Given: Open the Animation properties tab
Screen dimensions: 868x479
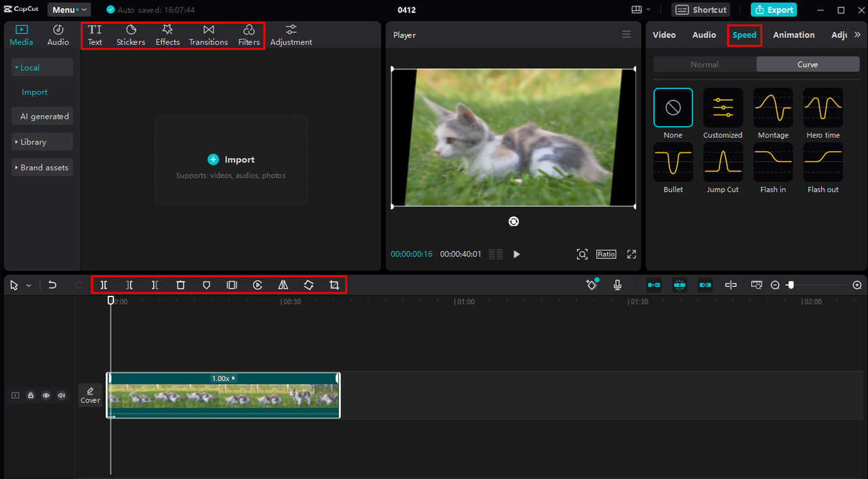Looking at the screenshot, I should pos(794,35).
